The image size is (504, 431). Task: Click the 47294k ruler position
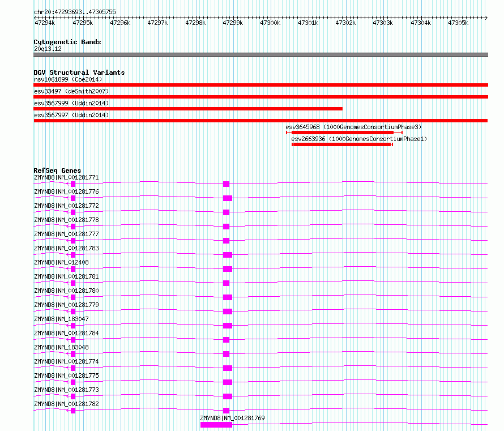(45, 23)
